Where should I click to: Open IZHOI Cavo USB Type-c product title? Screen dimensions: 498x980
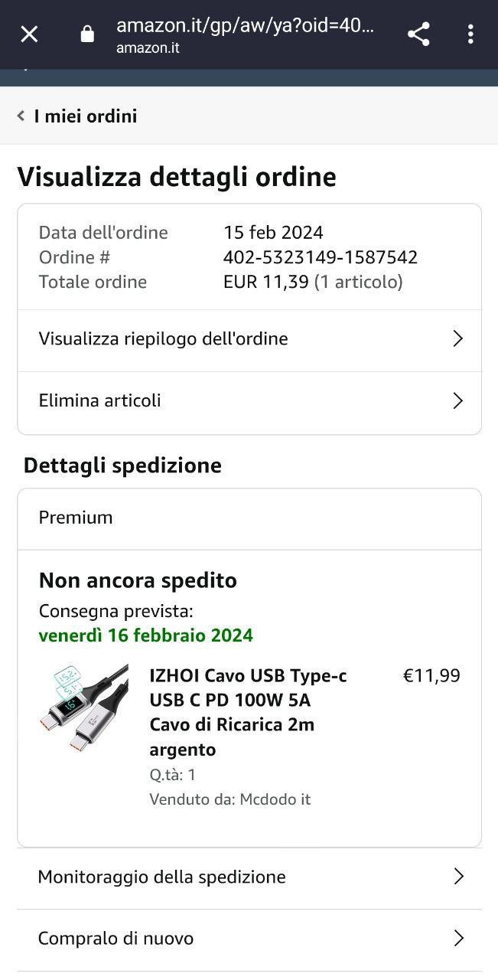click(248, 712)
